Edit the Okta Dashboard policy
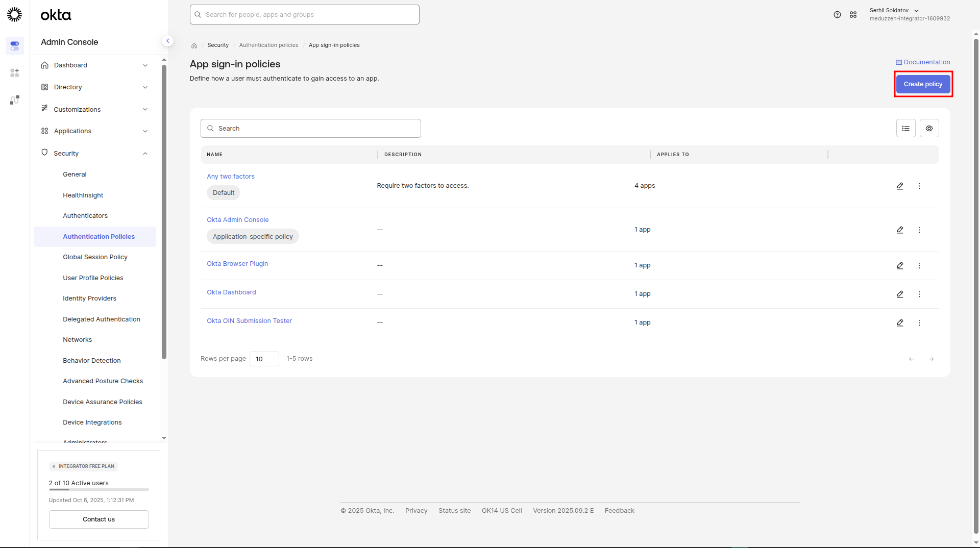 point(900,294)
